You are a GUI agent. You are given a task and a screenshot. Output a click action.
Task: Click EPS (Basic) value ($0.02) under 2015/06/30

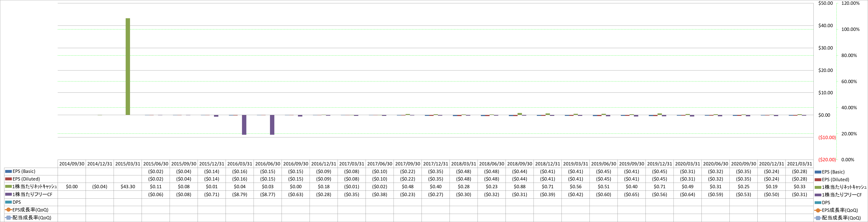click(156, 171)
